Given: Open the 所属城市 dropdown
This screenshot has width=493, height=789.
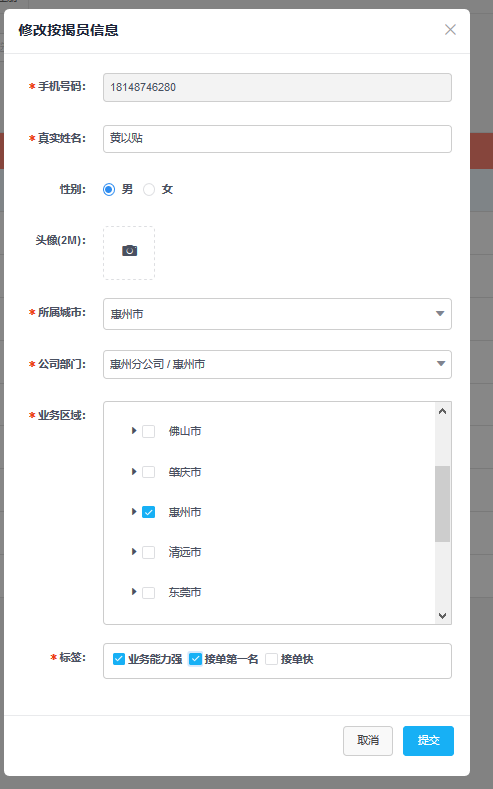Looking at the screenshot, I should pos(277,314).
